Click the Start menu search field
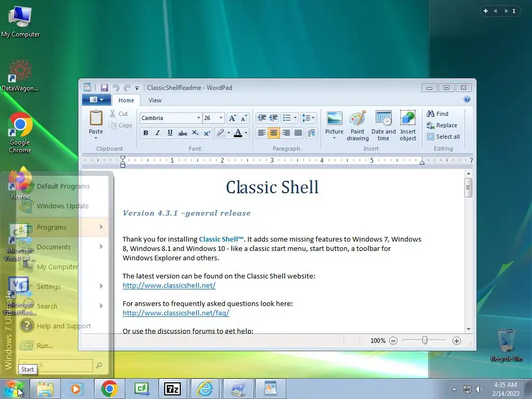This screenshot has height=399, width=532. coord(56,365)
